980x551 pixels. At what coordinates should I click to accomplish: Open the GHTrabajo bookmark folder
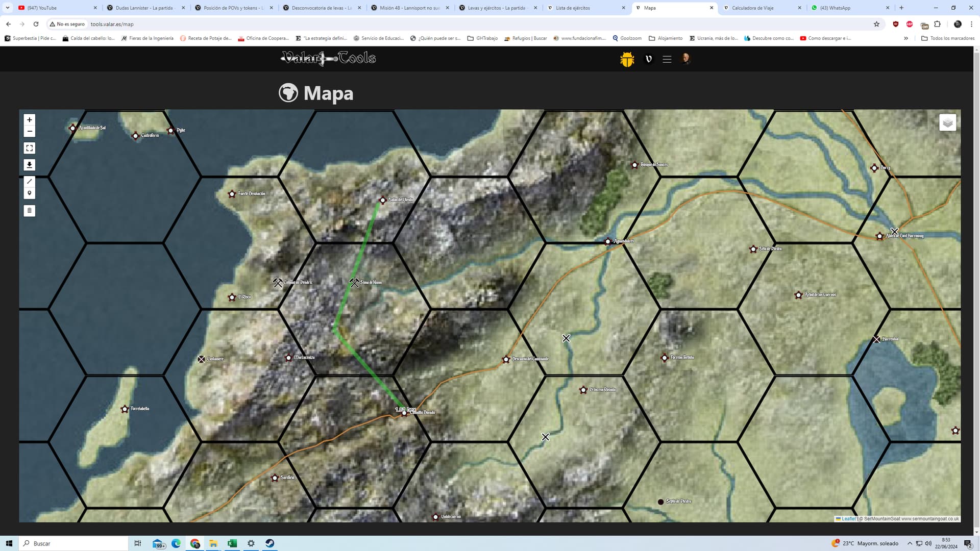(483, 38)
